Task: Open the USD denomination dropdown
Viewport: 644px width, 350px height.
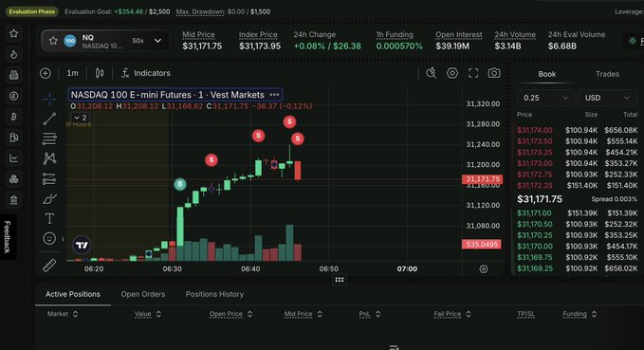Action: 607,98
